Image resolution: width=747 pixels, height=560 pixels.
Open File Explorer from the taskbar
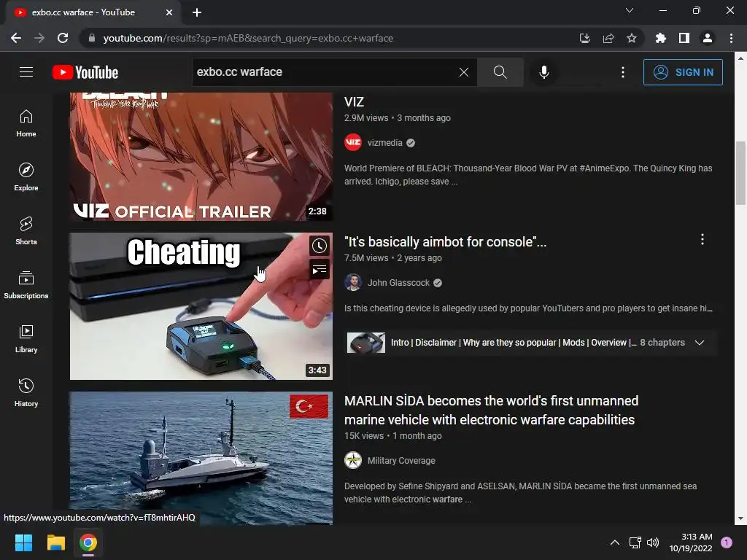[55, 542]
